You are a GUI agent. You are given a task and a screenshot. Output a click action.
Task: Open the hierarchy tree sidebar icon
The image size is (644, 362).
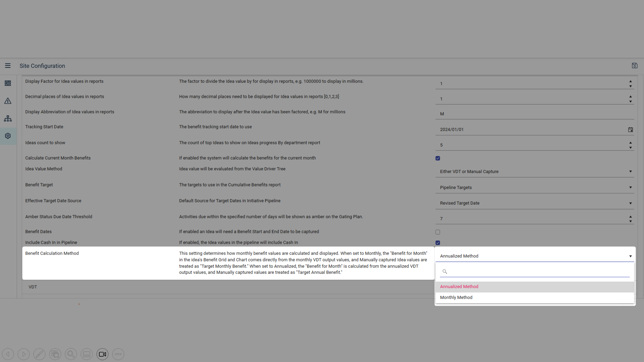(x=8, y=119)
